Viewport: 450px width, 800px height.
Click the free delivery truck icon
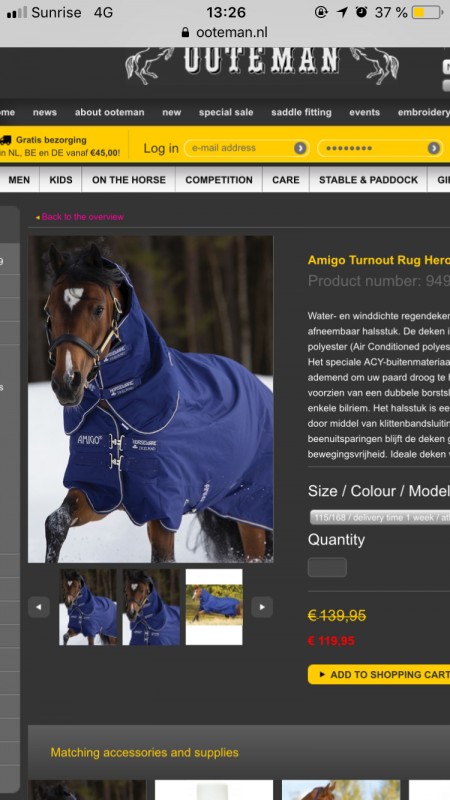6,140
